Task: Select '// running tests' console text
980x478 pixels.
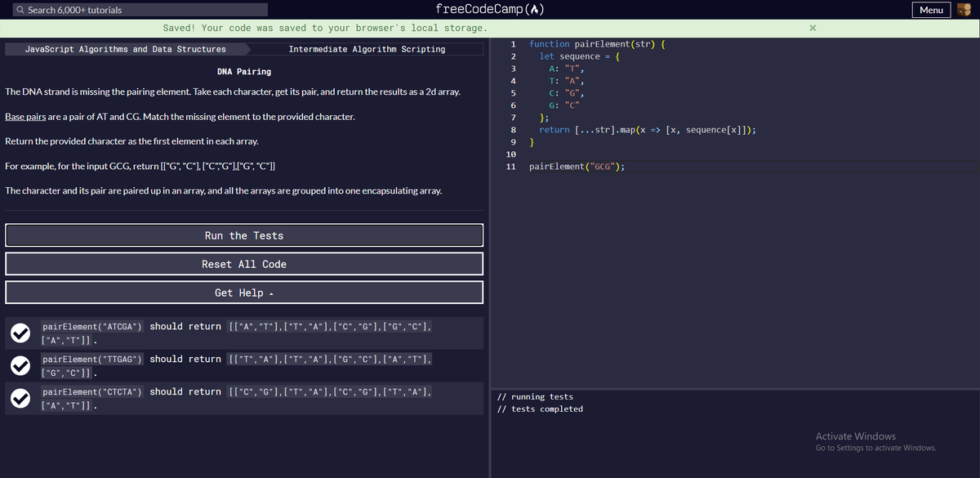Action: point(536,396)
